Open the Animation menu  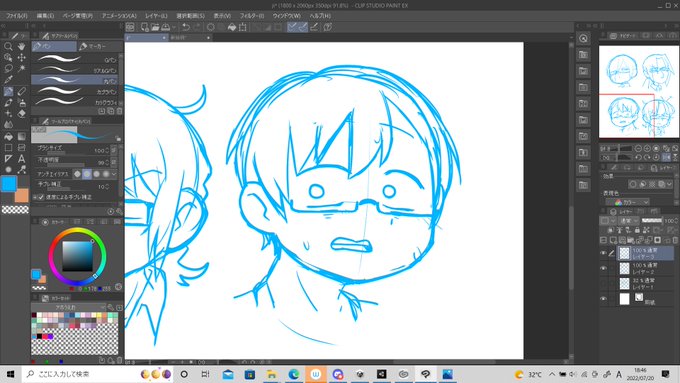pos(119,16)
